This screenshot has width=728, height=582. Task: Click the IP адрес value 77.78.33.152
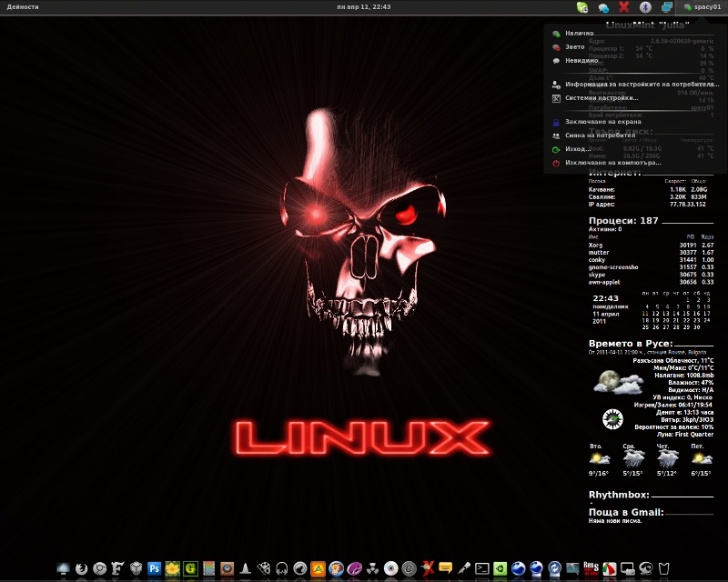[x=688, y=205]
